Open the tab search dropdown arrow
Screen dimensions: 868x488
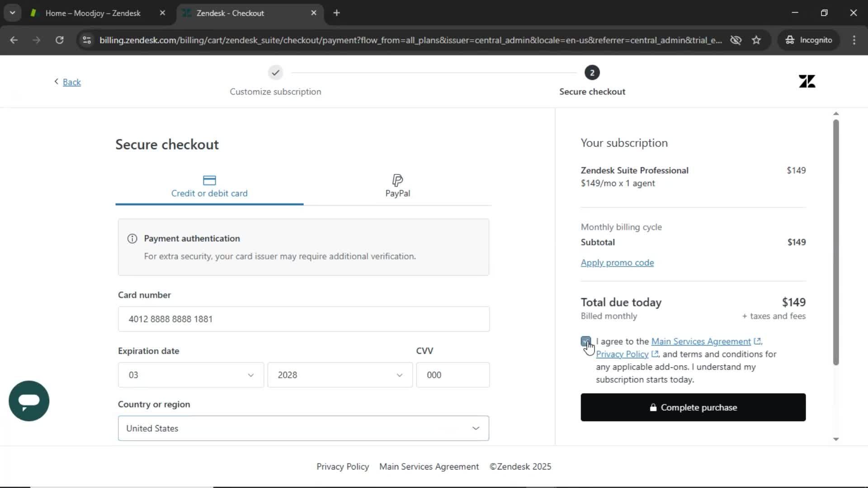click(13, 13)
